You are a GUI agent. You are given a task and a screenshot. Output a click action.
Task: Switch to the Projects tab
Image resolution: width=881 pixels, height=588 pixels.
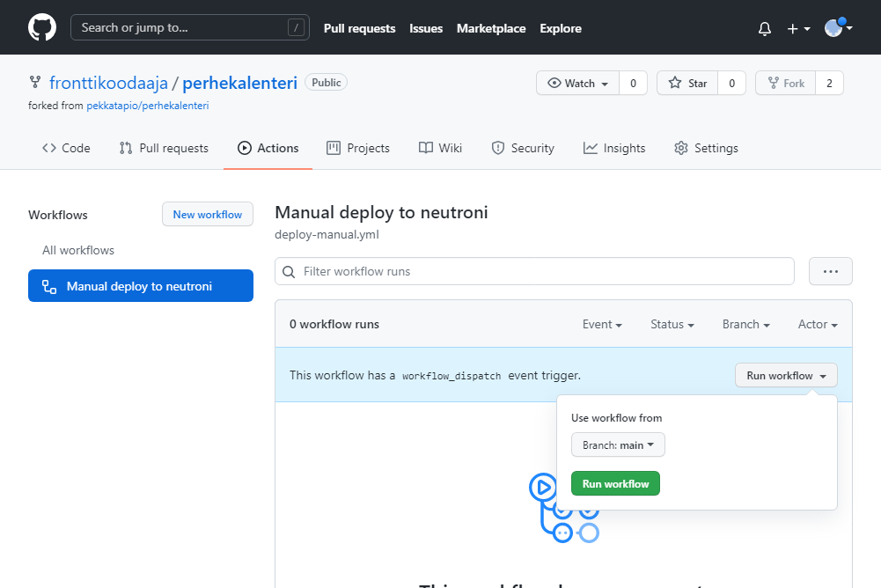(x=358, y=149)
